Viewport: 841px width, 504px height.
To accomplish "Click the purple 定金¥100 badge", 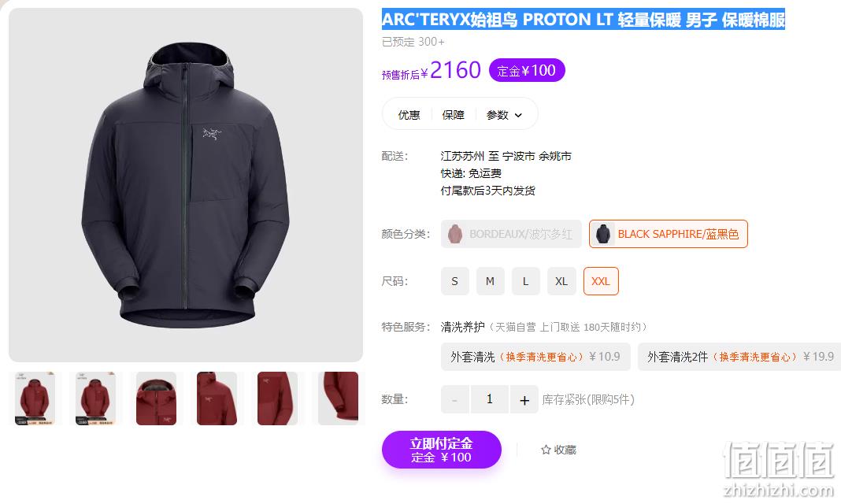I will 527,70.
